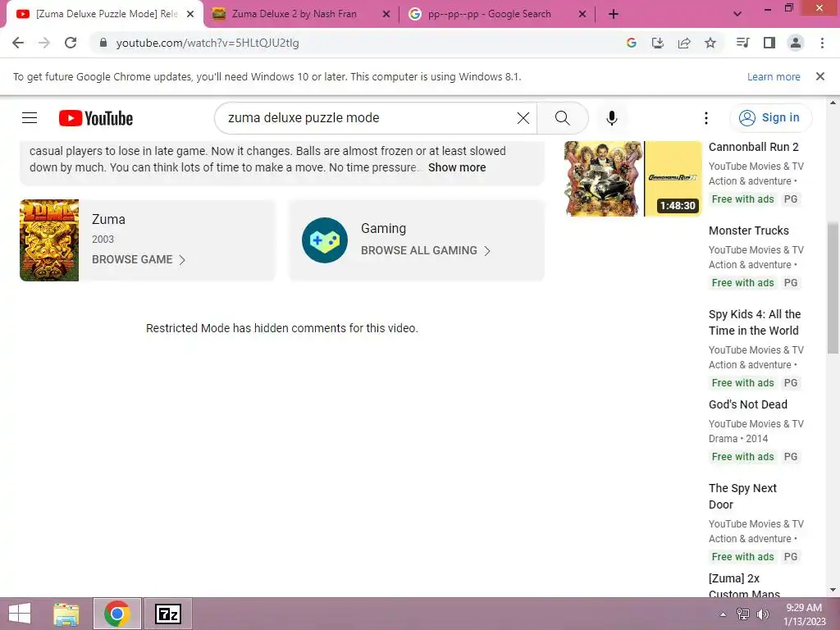Switch to the pp--pp--pp Google Search tab
Screen dimensions: 840x630
tap(490, 14)
